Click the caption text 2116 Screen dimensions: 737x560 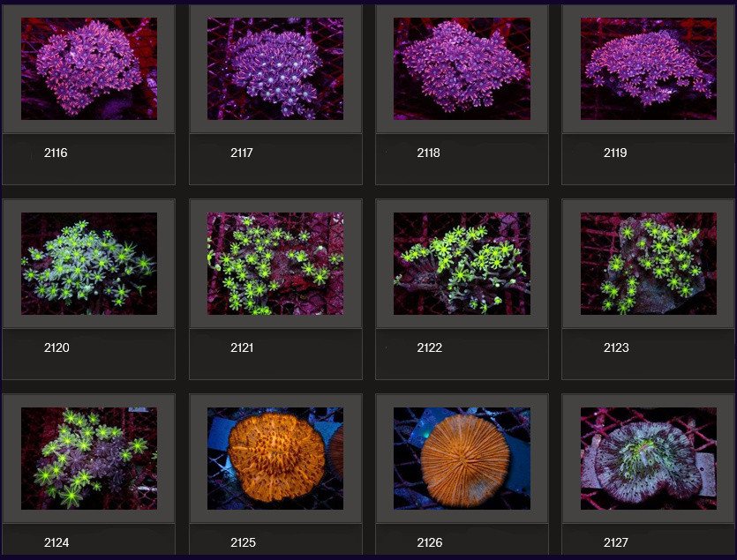(56, 153)
